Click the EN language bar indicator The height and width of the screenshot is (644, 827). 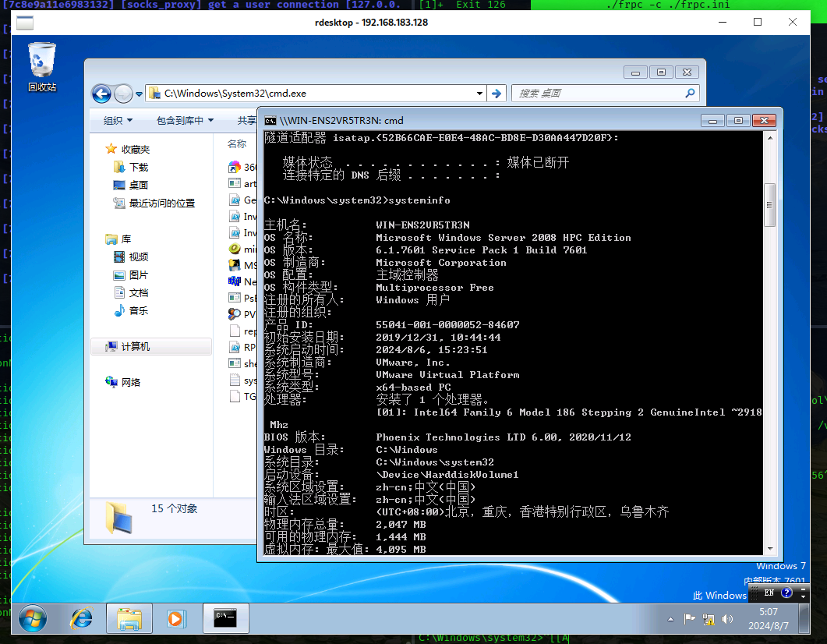[768, 593]
